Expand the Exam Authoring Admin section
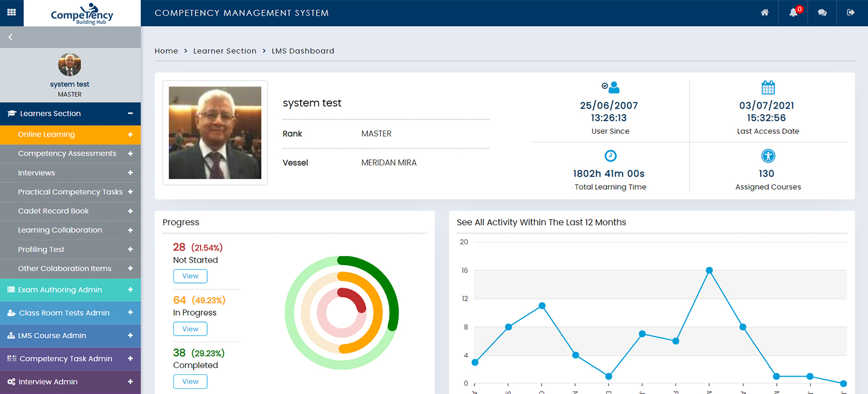 click(x=130, y=290)
